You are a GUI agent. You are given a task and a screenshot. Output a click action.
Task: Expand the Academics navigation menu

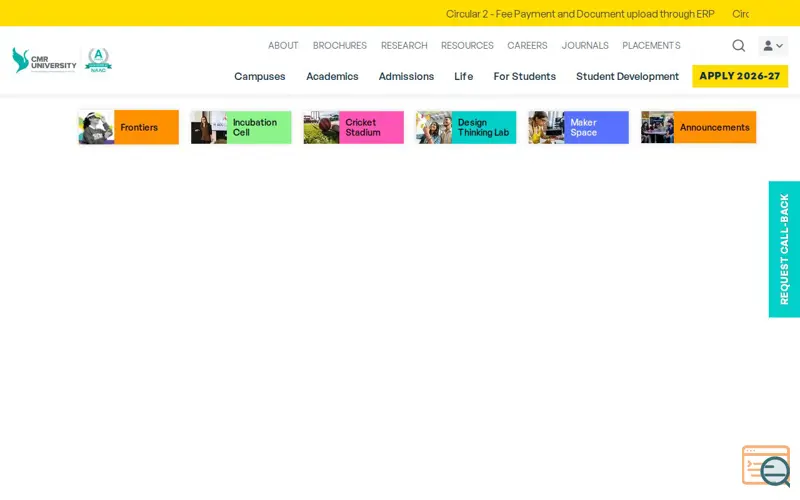[332, 77]
